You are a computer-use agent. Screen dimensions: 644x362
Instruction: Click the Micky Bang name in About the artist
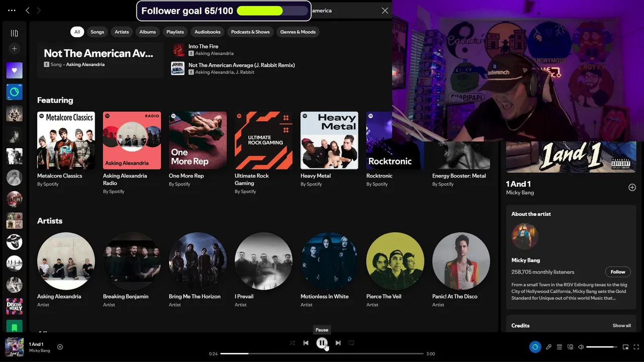click(526, 260)
